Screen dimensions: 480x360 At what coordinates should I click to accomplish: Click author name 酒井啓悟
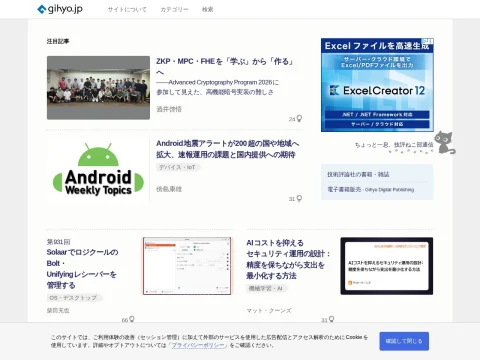click(169, 109)
